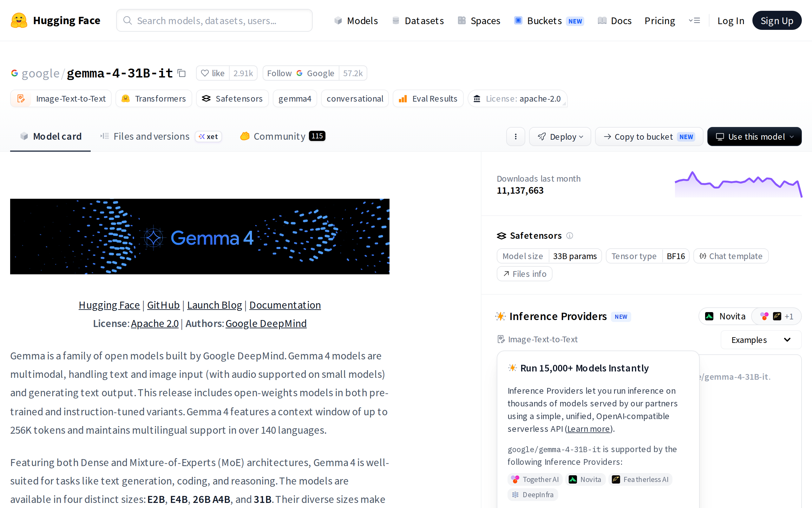Open the Datasets nav item

pyautogui.click(x=418, y=21)
